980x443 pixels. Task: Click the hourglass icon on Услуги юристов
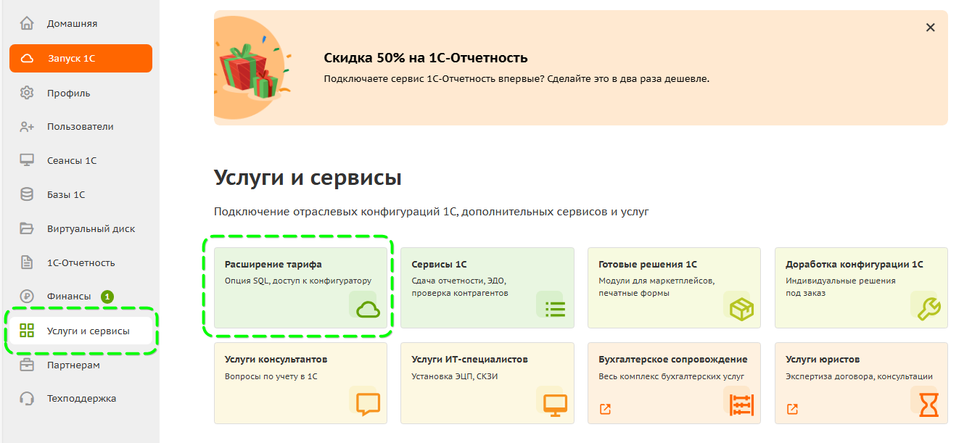pyautogui.click(x=928, y=404)
